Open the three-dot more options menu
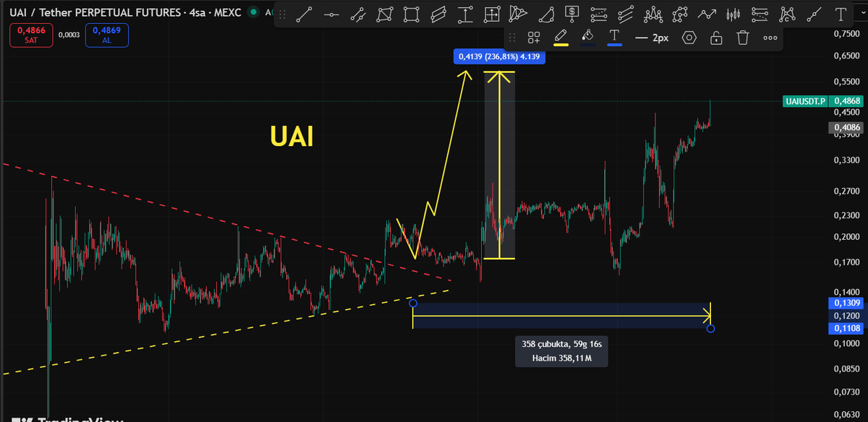Image resolution: width=868 pixels, height=422 pixels. click(x=770, y=38)
